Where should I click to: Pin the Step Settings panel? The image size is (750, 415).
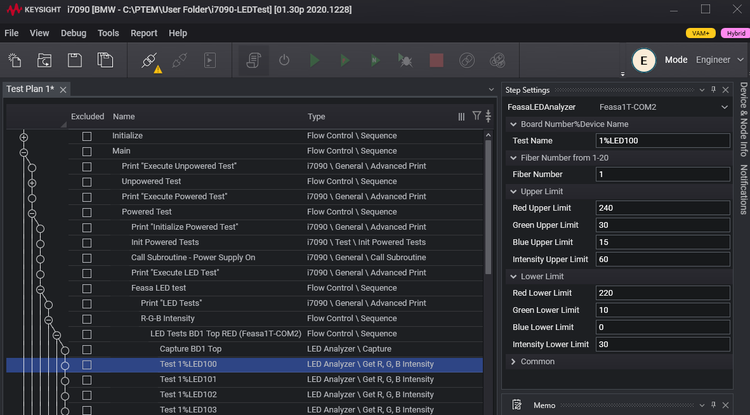pos(712,90)
